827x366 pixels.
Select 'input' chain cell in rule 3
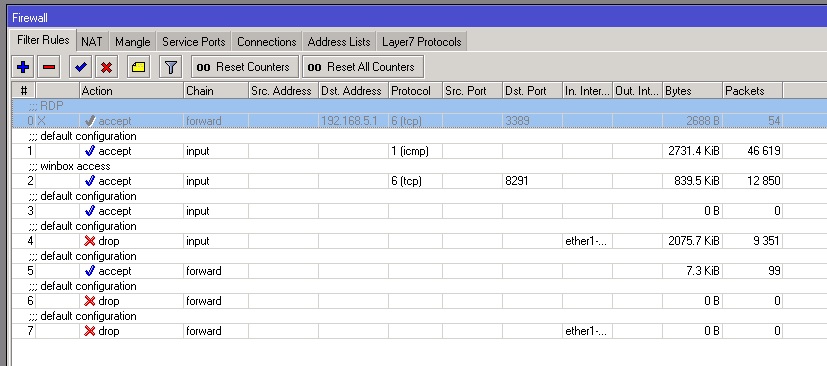tap(216, 211)
